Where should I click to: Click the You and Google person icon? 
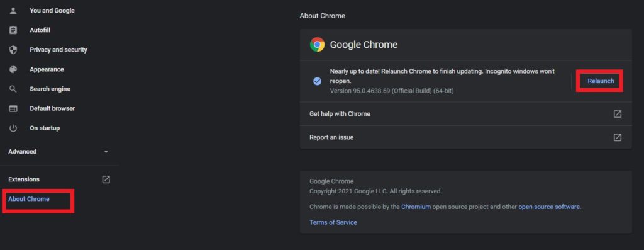click(x=13, y=11)
